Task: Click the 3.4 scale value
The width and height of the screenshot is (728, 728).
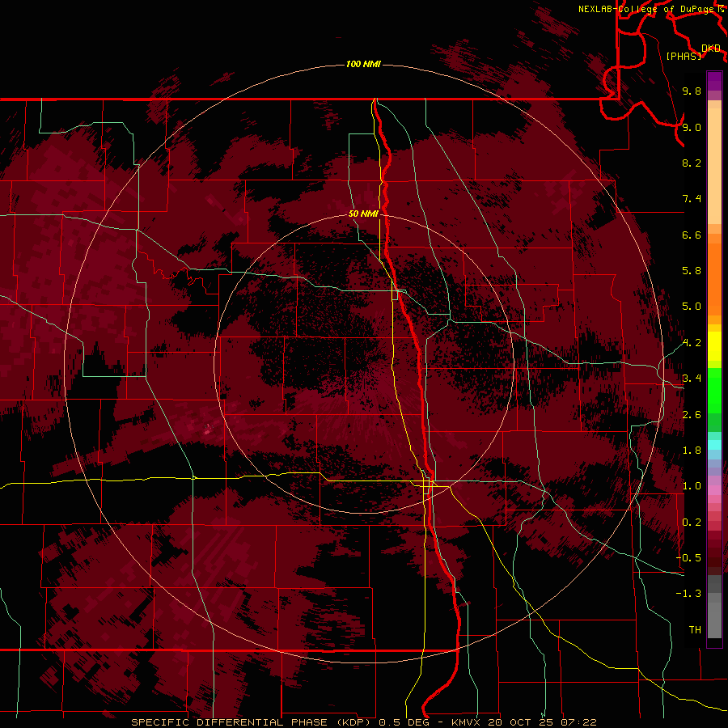Action: click(x=692, y=379)
